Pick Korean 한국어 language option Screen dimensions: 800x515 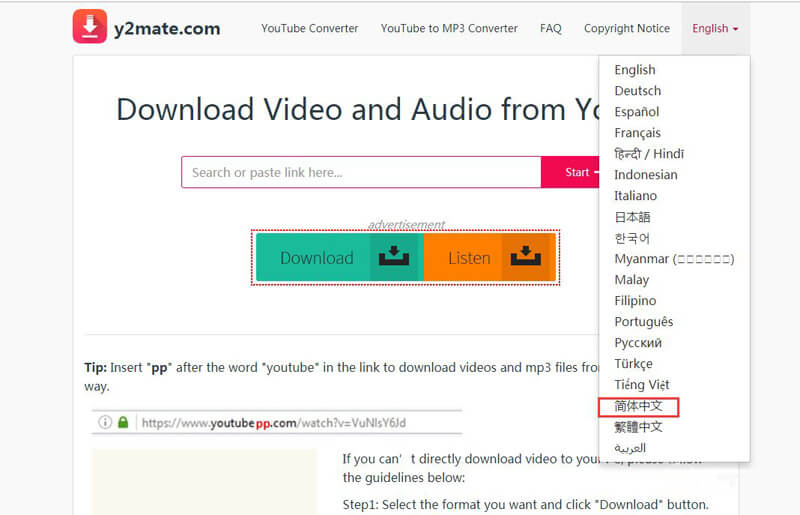tap(632, 238)
